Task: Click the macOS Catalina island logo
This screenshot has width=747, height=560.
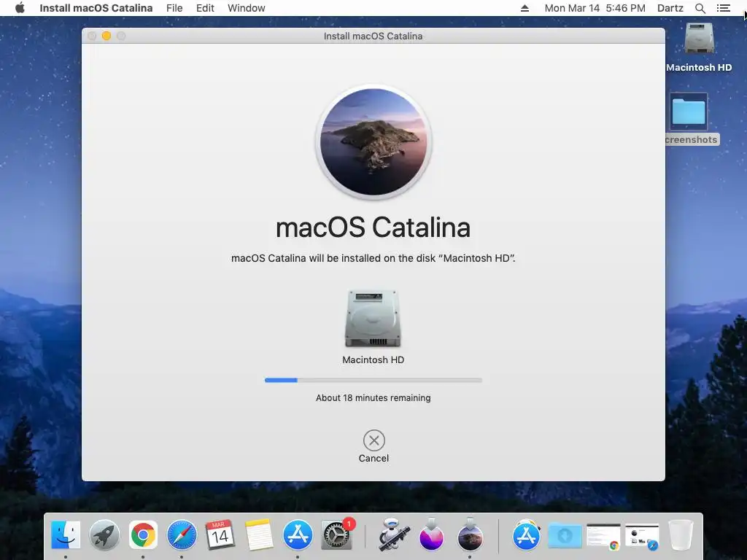Action: 373,142
